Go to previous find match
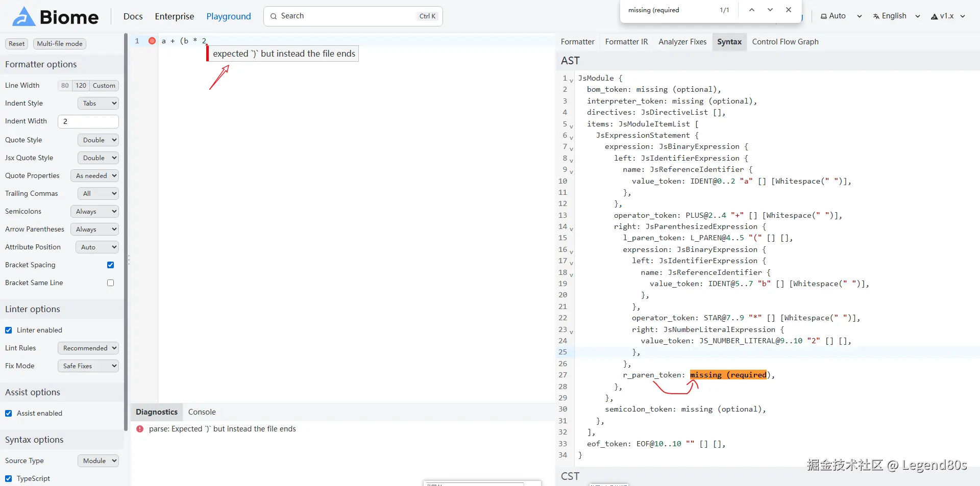This screenshot has width=980, height=486. coord(751,10)
